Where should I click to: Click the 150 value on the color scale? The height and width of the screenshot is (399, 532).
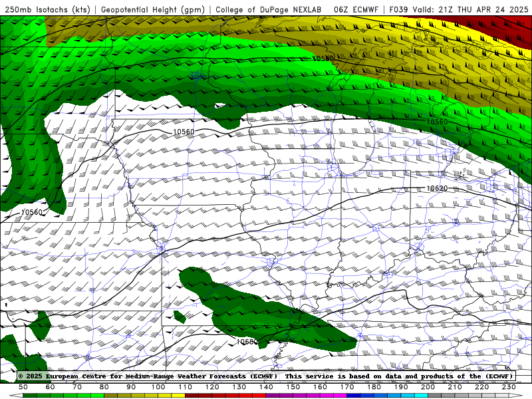pyautogui.click(x=293, y=387)
